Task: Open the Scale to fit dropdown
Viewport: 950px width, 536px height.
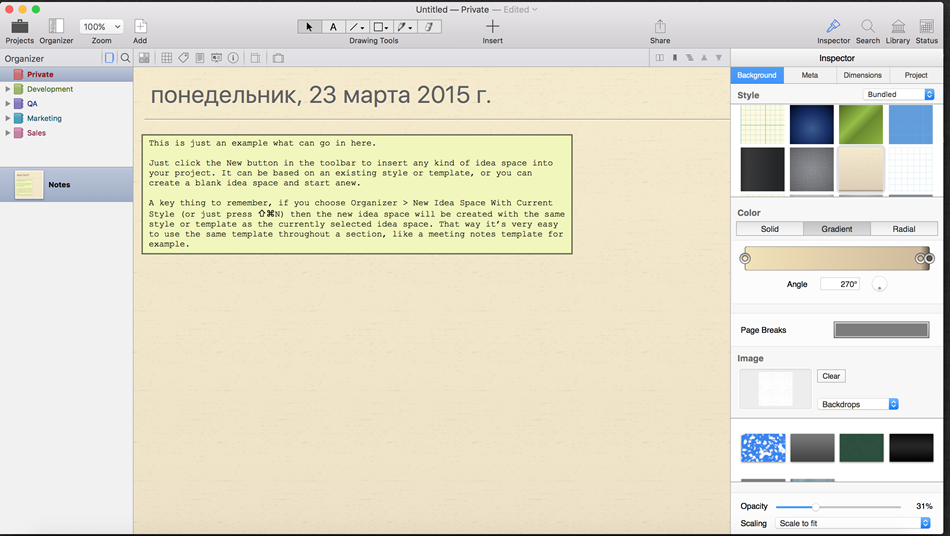Action: click(852, 523)
